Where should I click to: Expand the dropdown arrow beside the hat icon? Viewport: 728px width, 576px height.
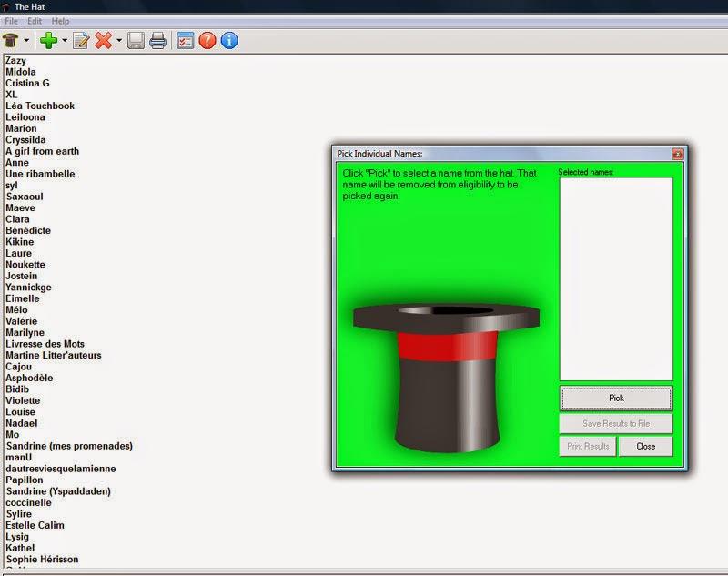coord(26,41)
